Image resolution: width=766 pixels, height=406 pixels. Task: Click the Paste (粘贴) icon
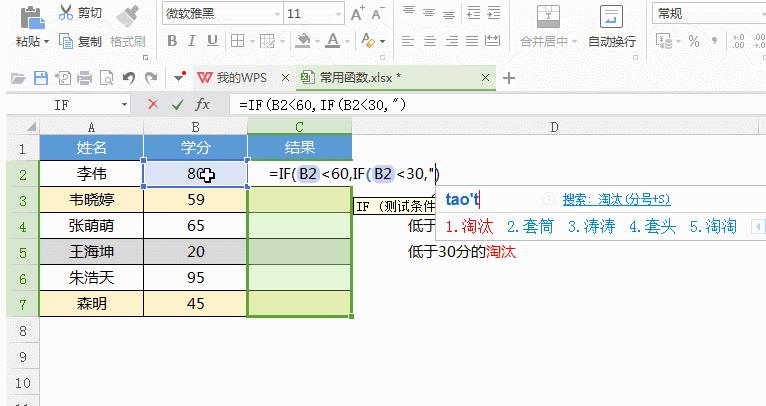pyautogui.click(x=32, y=17)
